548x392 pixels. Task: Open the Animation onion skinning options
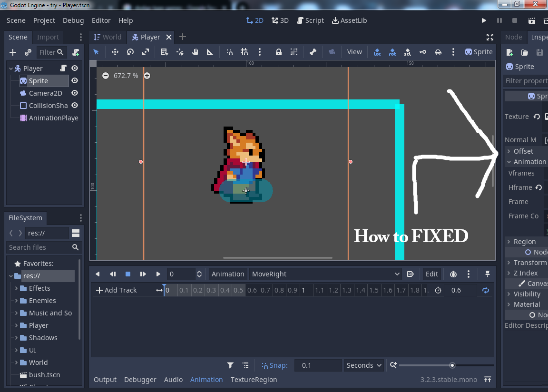click(x=453, y=274)
